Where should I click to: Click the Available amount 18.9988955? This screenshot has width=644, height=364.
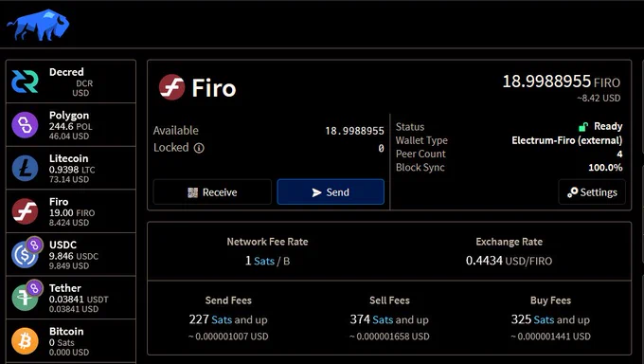[x=355, y=131]
